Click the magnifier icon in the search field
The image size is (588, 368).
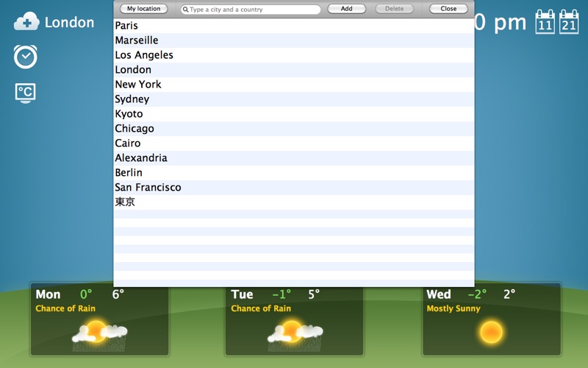(186, 10)
